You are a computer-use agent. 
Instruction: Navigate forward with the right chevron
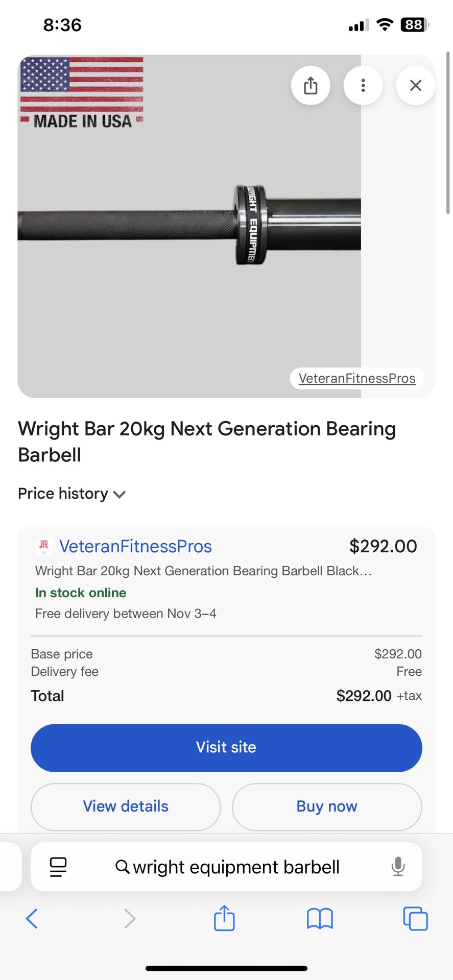point(129,918)
